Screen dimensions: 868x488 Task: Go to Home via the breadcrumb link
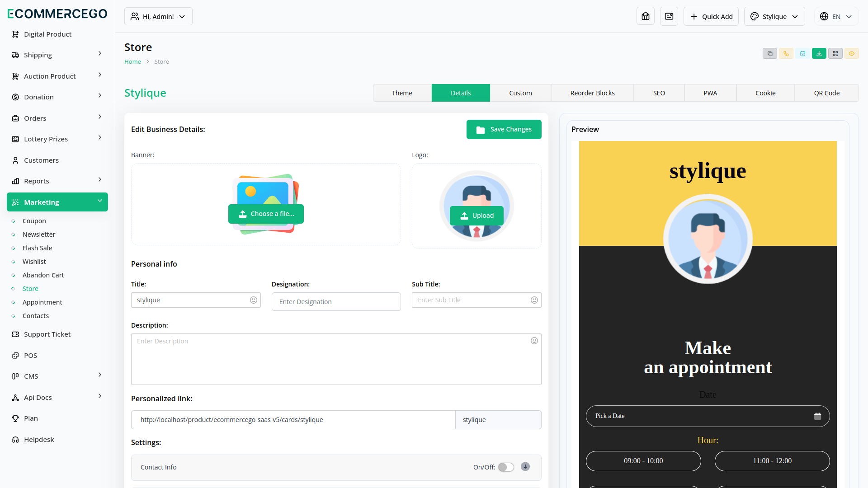pyautogui.click(x=132, y=61)
